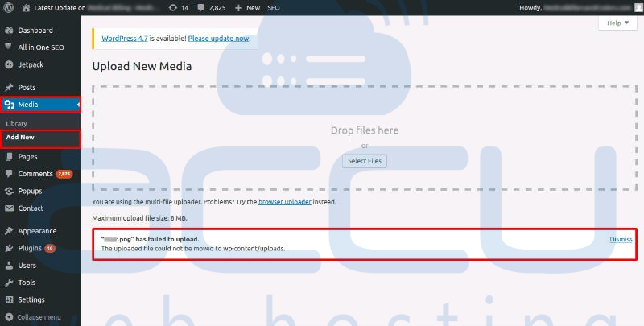This screenshot has height=326, width=644.
Task: Click 'Drop files here' text
Action: (x=365, y=130)
